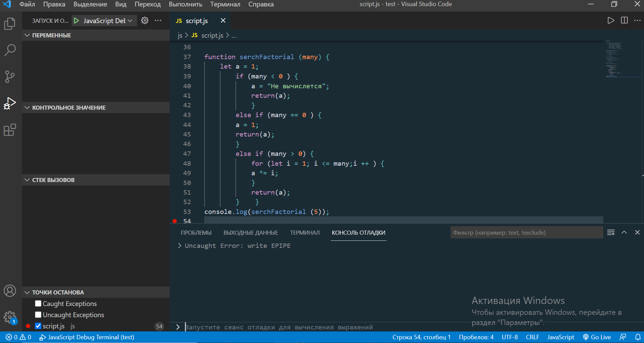Viewport: 644px width, 343px height.
Task: Switch to the Выходные данные tab
Action: [251, 233]
